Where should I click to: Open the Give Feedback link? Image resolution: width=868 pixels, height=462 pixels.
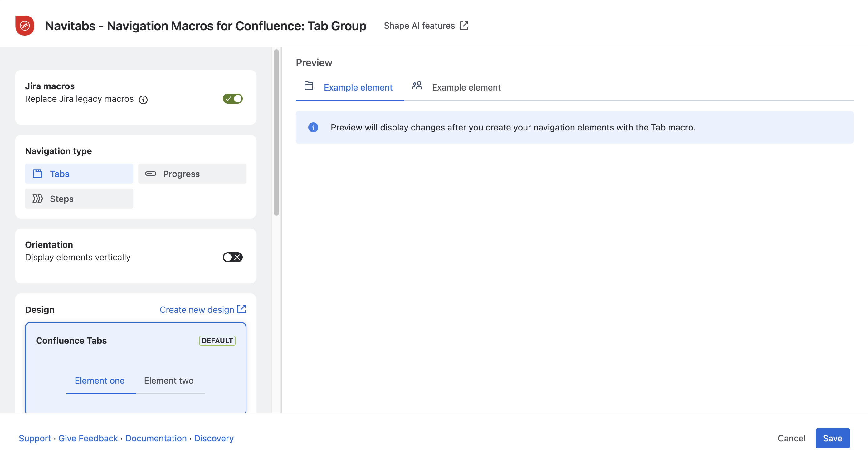pyautogui.click(x=88, y=438)
